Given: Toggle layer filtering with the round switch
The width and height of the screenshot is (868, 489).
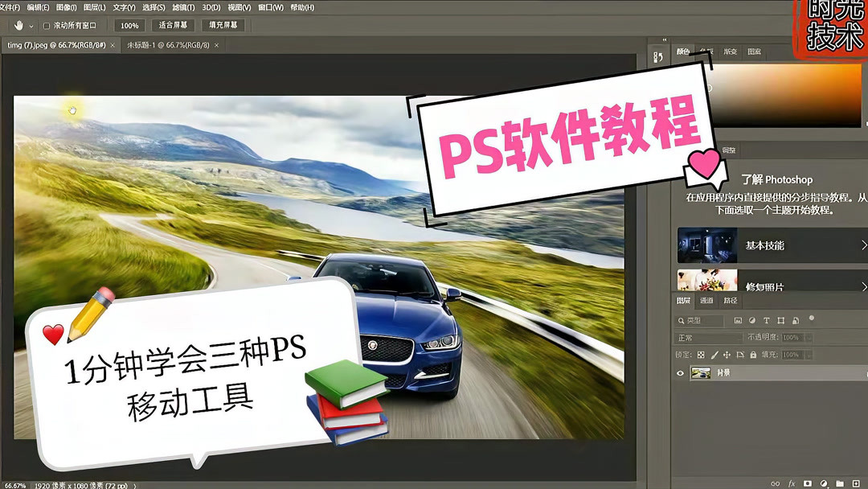Looking at the screenshot, I should pyautogui.click(x=811, y=319).
